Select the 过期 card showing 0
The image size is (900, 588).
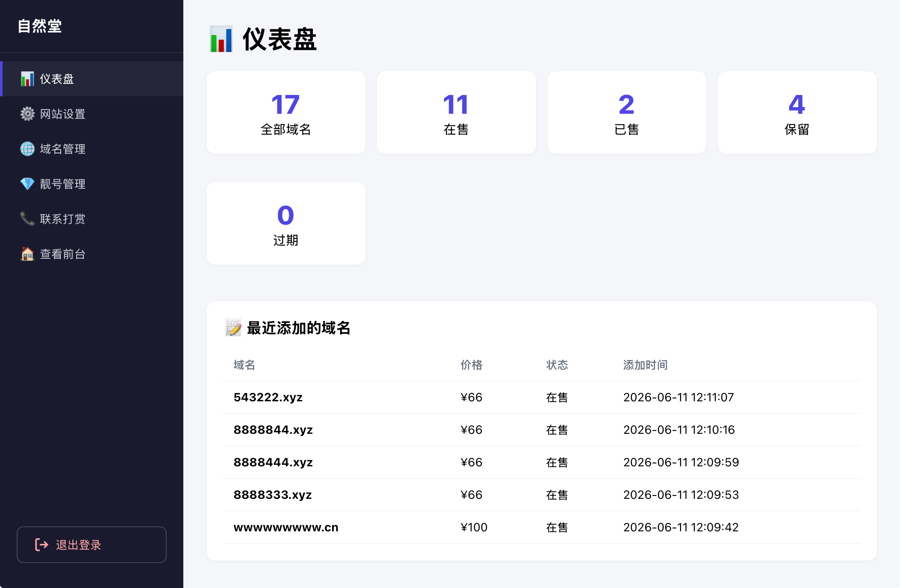coord(286,223)
